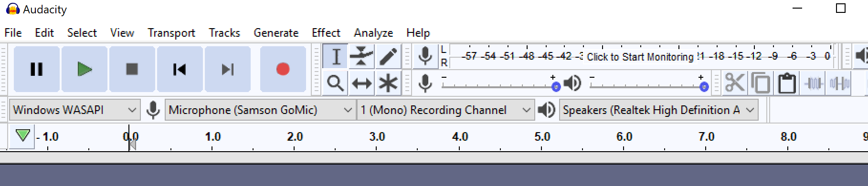Enable the Multi-Tool asterisk icon
Image resolution: width=868 pixels, height=186 pixels.
click(388, 83)
